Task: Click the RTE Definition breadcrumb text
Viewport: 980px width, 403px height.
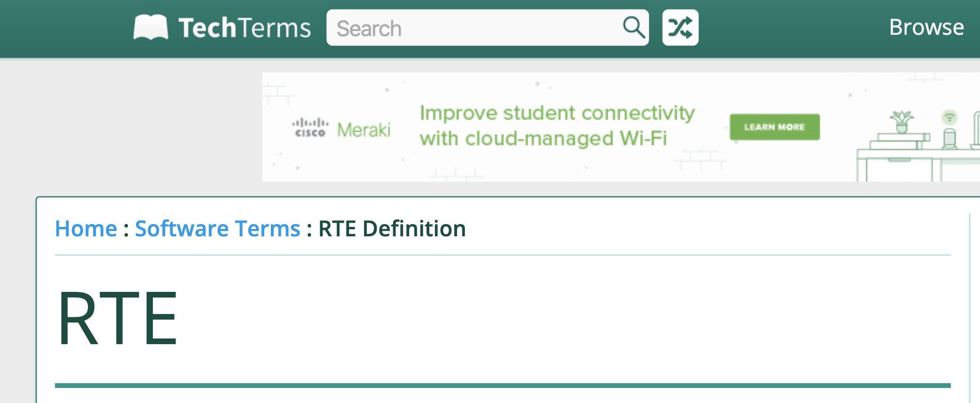Action: (x=392, y=229)
